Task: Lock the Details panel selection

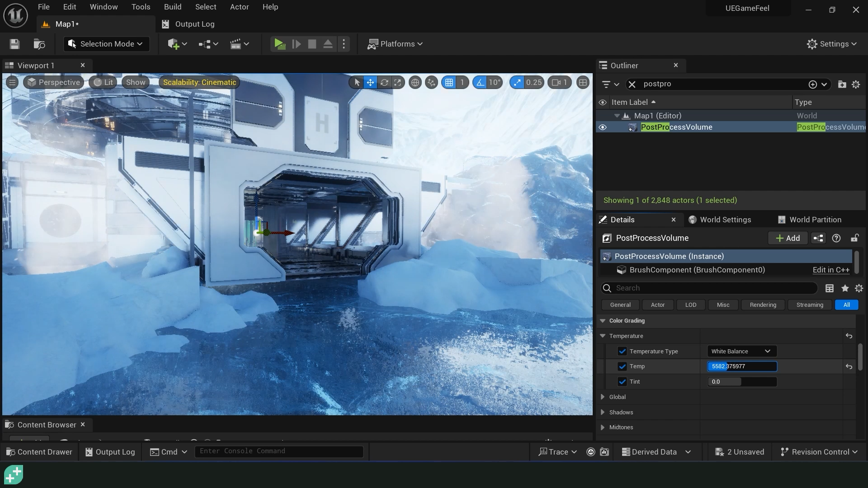Action: coord(854,238)
